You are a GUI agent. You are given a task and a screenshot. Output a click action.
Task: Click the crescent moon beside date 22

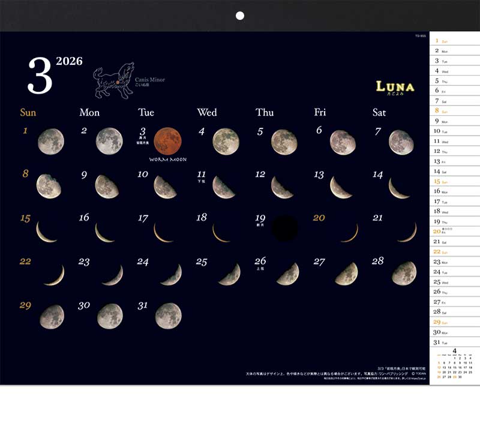tap(54, 275)
